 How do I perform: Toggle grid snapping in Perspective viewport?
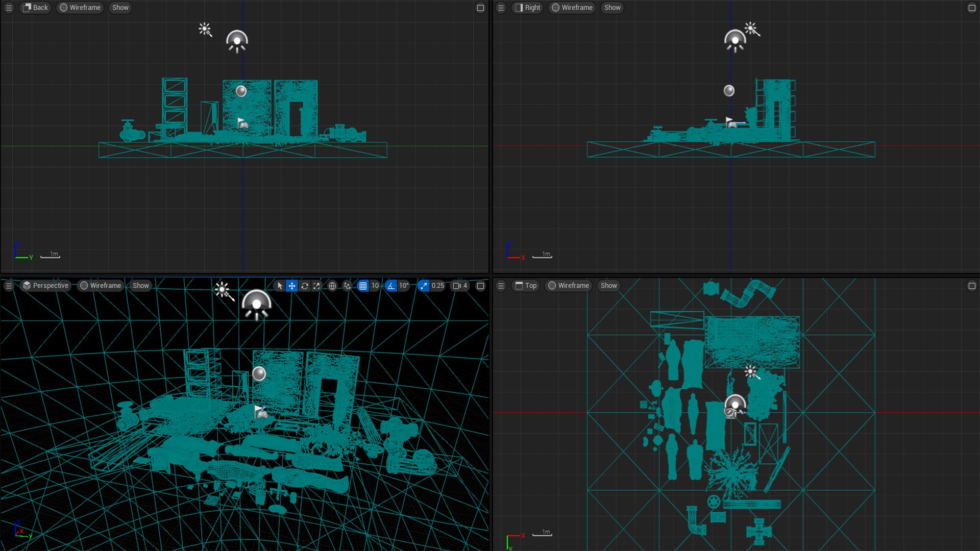tap(363, 286)
